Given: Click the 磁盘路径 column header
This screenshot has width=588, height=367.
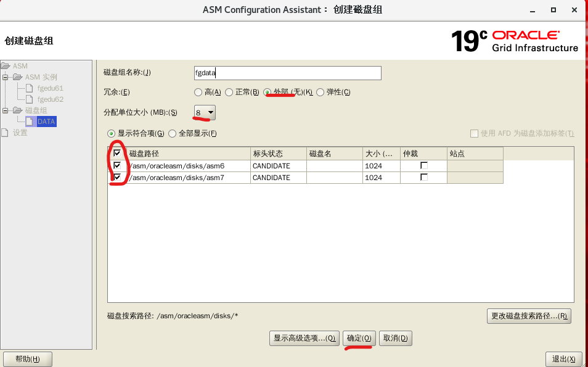Looking at the screenshot, I should click(x=189, y=154).
